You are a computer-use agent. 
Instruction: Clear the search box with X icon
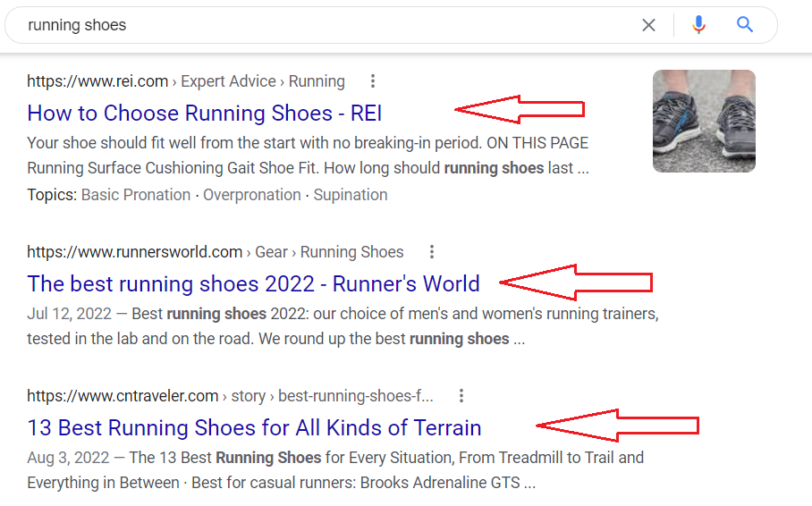pos(648,25)
